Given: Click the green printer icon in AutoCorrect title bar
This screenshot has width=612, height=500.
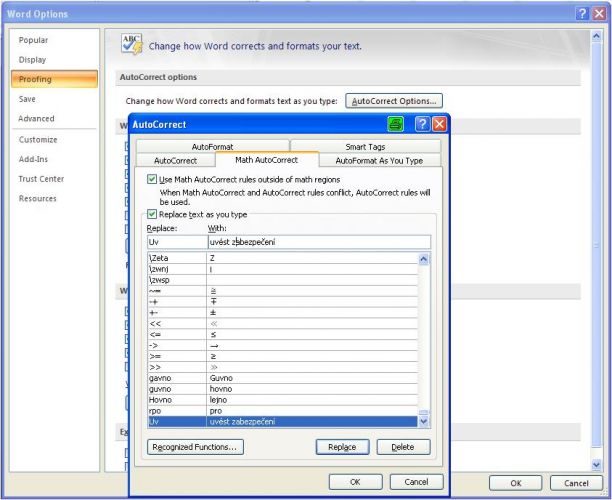Looking at the screenshot, I should click(395, 125).
